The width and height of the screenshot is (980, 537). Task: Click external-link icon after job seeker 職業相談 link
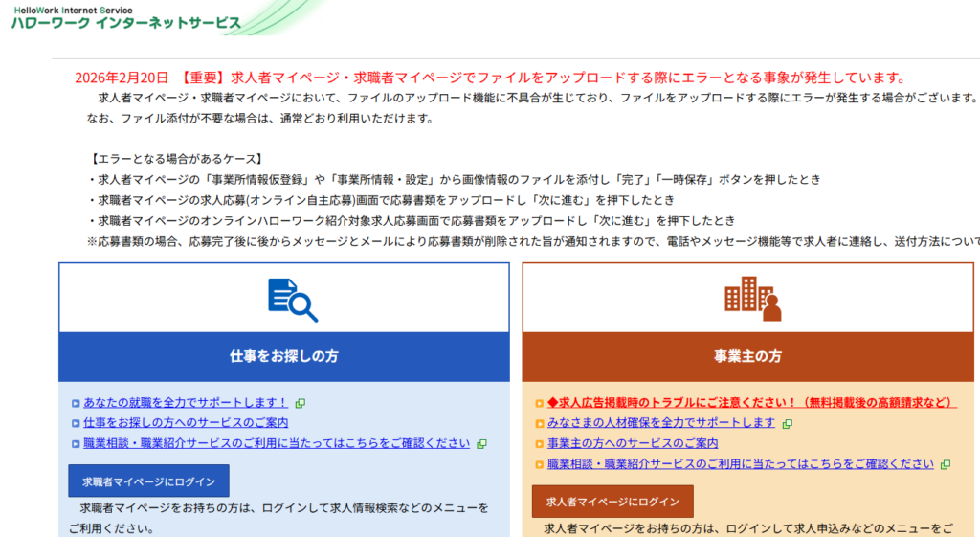(x=481, y=444)
